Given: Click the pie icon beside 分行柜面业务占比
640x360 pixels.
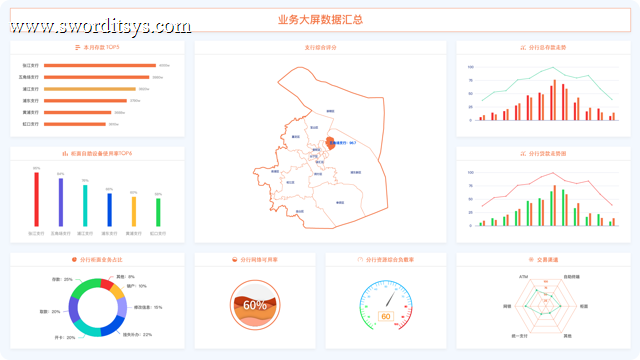Looking at the screenshot, I should pyautogui.click(x=74, y=260).
